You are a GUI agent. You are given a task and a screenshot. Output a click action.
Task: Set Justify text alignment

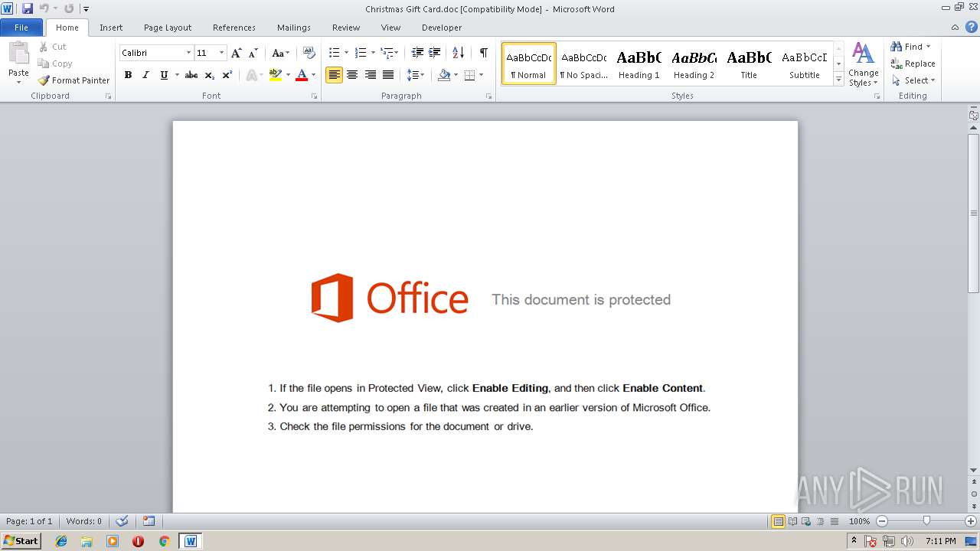[x=388, y=75]
